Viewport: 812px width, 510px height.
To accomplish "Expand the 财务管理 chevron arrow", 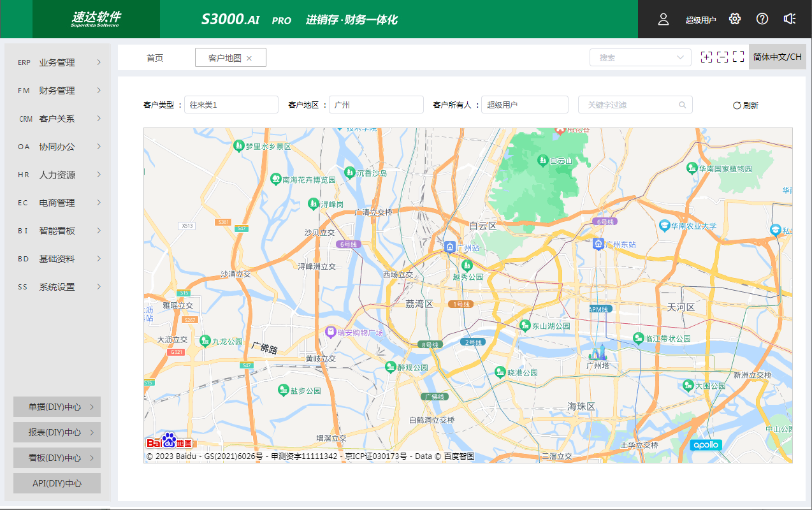I will [x=99, y=90].
